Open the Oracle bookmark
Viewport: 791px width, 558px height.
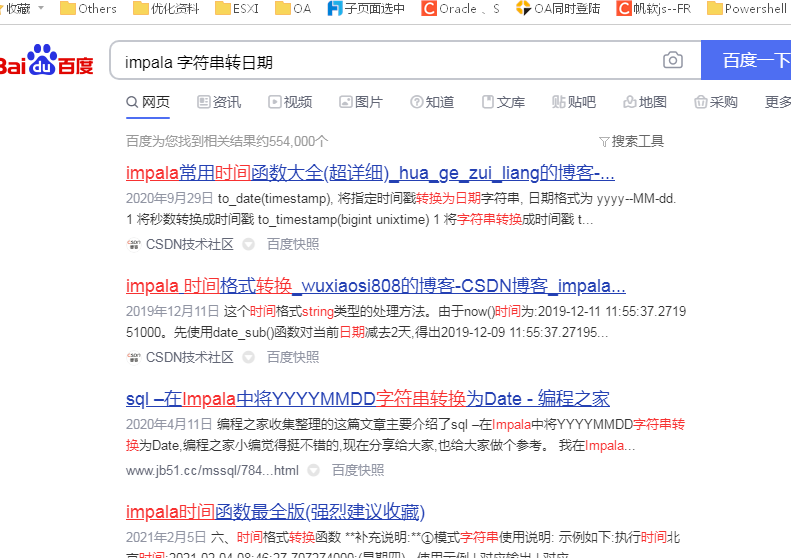pos(460,9)
